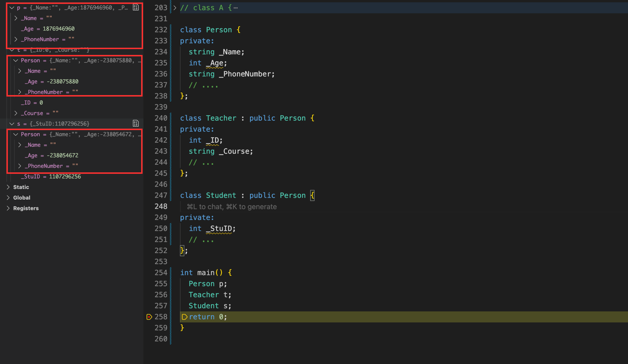Expand the Registers section
Screen dimensions: 628x364
point(8,208)
